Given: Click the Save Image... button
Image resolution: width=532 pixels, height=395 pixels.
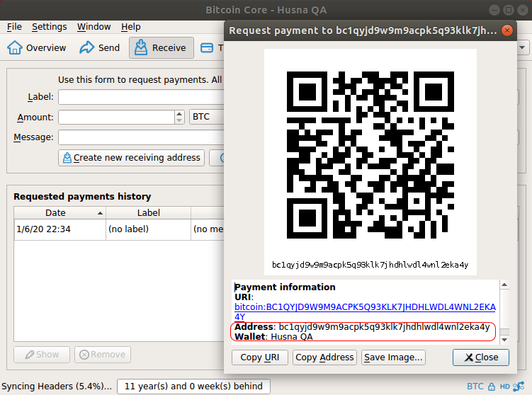Looking at the screenshot, I should click(x=393, y=357).
